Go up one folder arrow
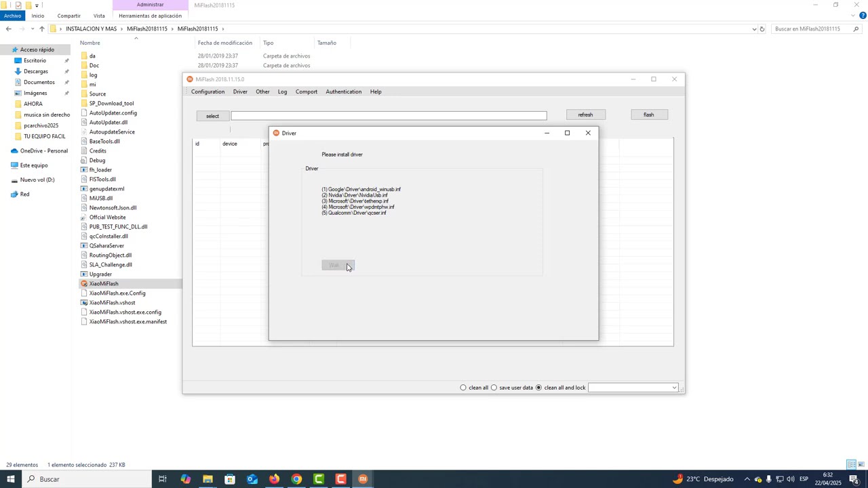868x488 pixels. pyautogui.click(x=41, y=28)
